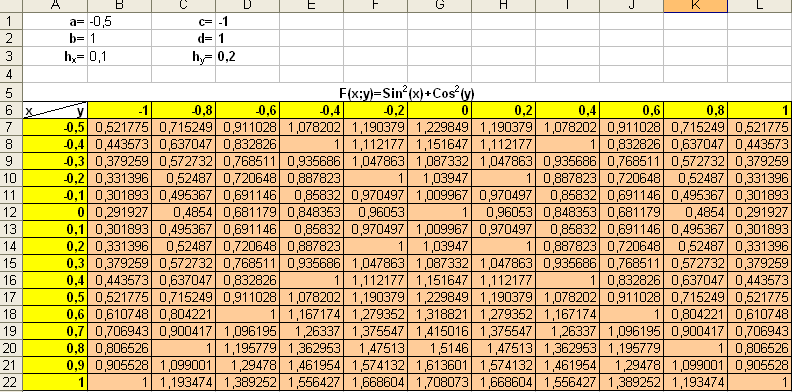792x392 pixels.
Task: Click the highlighted column K header
Action: tap(696, 6)
